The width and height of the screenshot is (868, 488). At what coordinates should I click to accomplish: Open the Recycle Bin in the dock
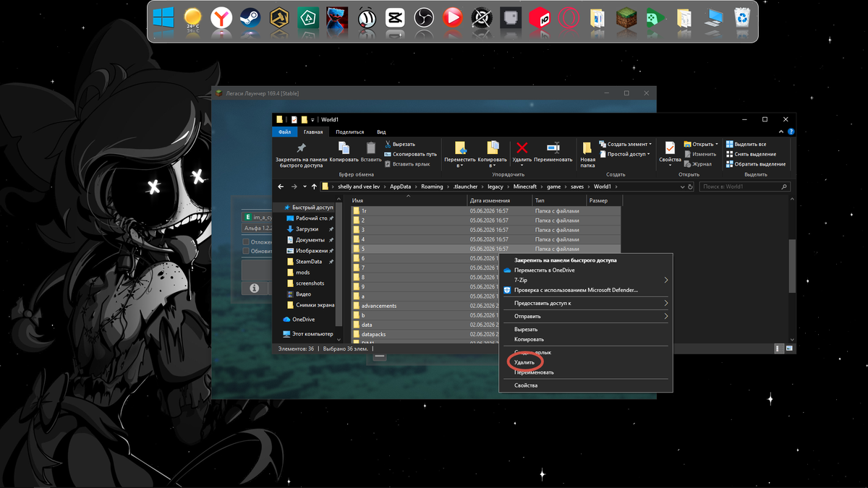742,18
